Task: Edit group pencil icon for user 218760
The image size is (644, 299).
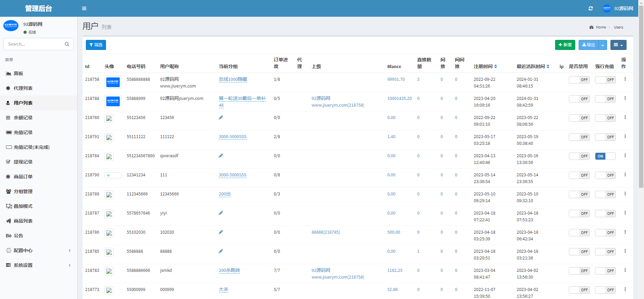Action: pyautogui.click(x=221, y=118)
